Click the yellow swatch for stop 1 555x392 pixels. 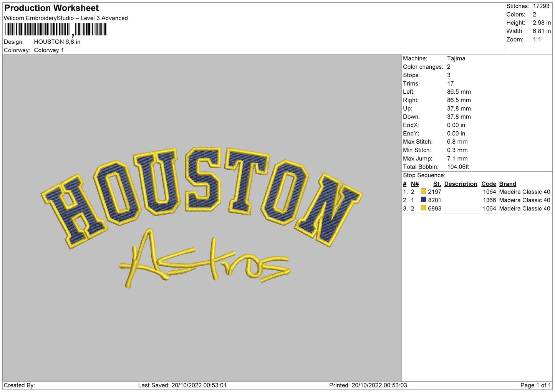coord(423,191)
